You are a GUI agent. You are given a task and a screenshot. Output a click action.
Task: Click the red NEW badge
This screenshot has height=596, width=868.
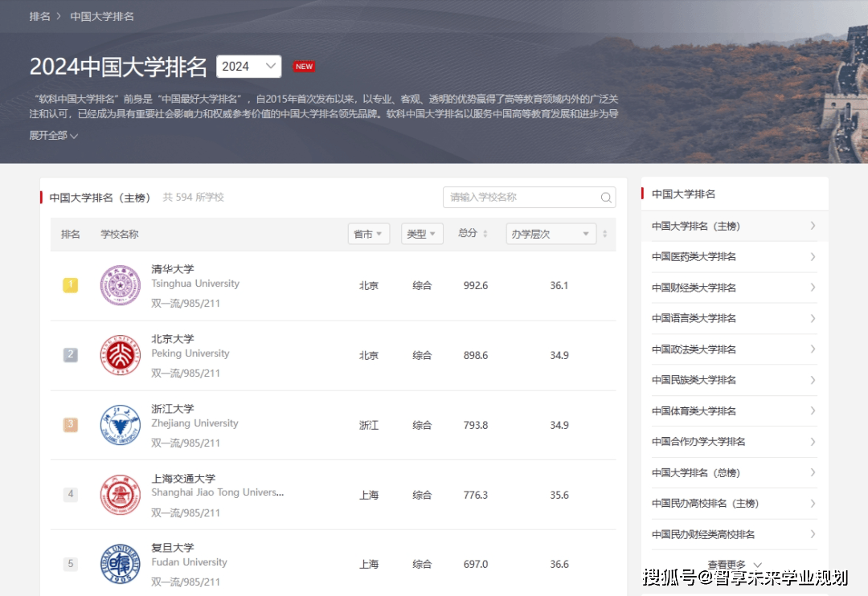[304, 67]
